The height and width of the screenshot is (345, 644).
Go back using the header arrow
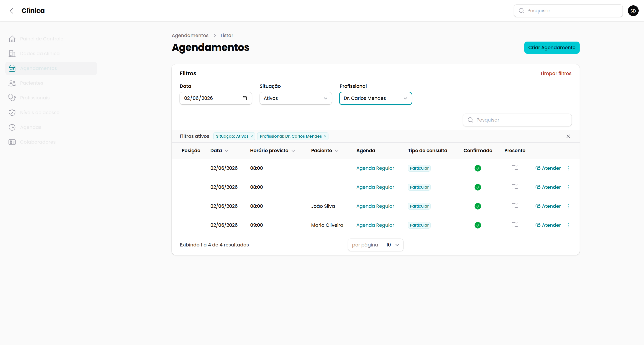coord(11,11)
